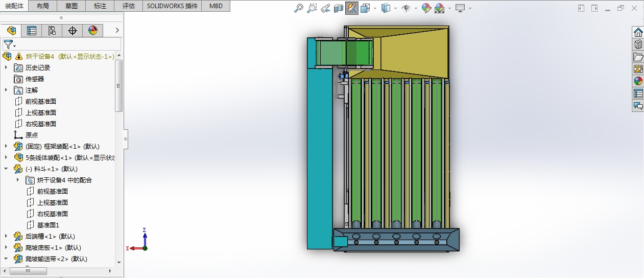Click the Edit Appearance color ball icon
Viewport: 644px width, 278px height.
coord(425,8)
